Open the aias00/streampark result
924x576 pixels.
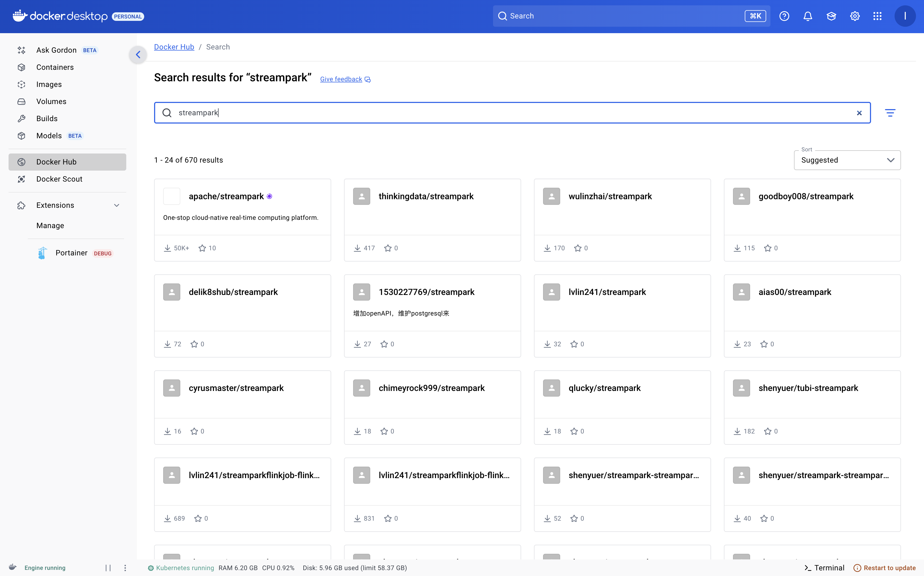812,316
